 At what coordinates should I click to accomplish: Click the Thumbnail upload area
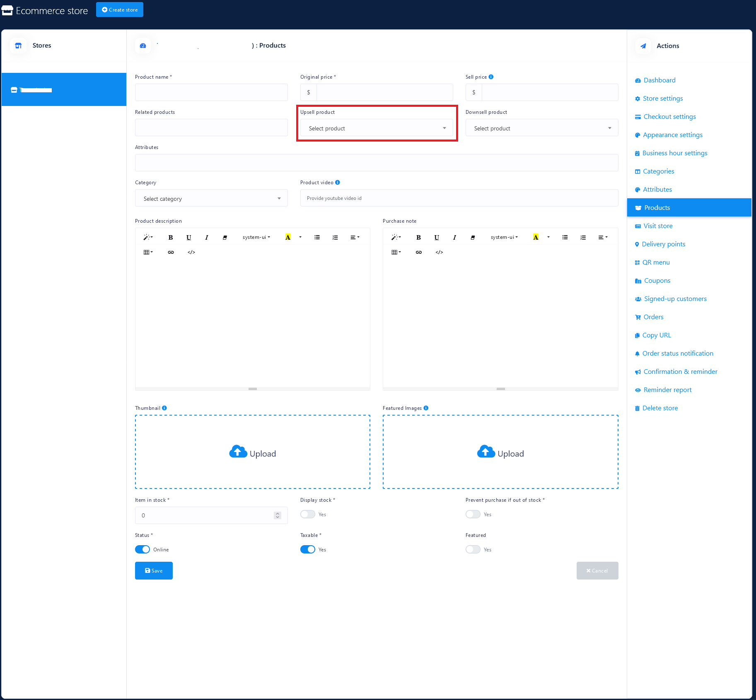[252, 452]
